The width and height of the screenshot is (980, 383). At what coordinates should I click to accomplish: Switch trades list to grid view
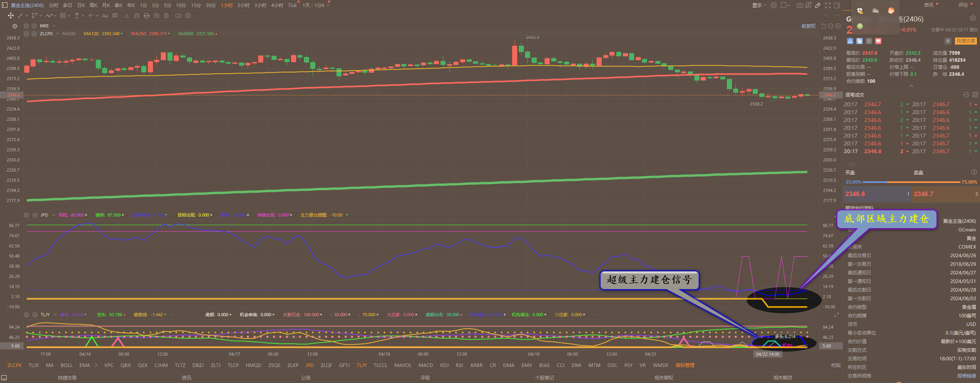[975, 95]
